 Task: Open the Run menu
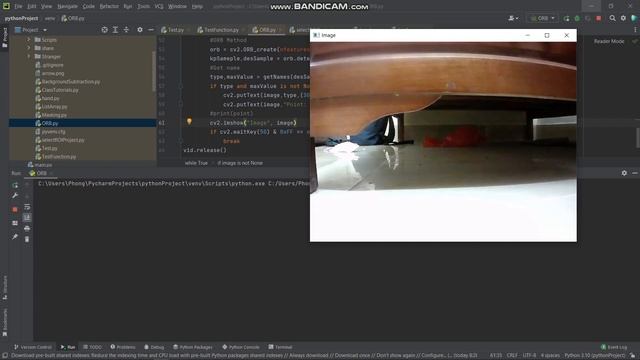pyautogui.click(x=128, y=7)
